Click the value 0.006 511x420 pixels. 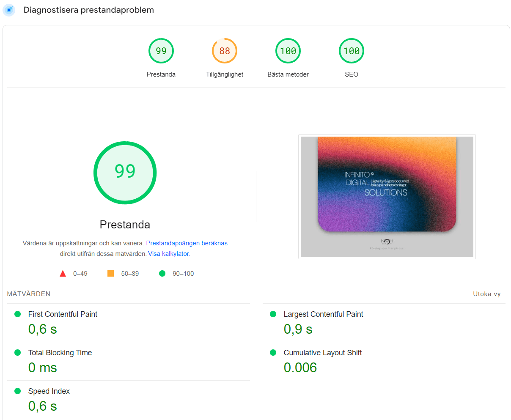click(x=300, y=368)
